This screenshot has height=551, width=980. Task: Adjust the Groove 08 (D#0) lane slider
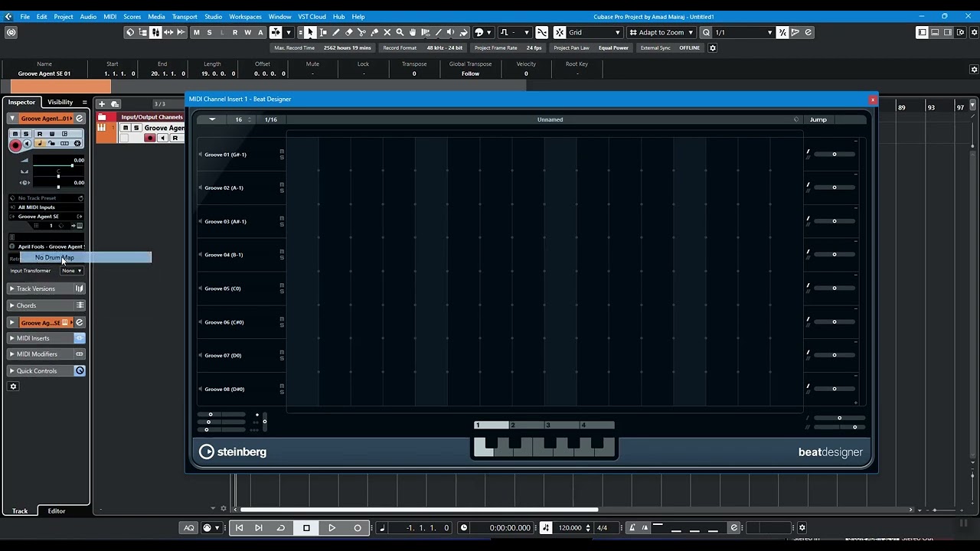[x=835, y=389]
